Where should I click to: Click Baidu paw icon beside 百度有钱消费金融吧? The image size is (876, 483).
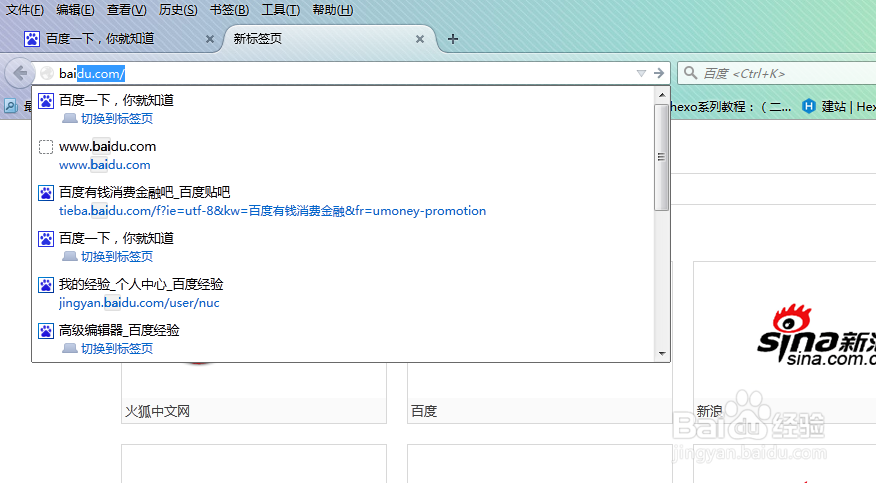(x=46, y=193)
